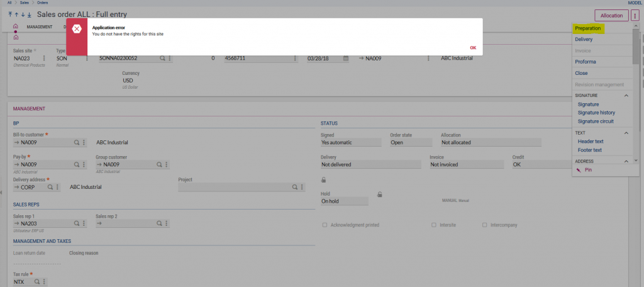Click the search icon in the Project field
This screenshot has height=287, width=644.
tap(294, 187)
